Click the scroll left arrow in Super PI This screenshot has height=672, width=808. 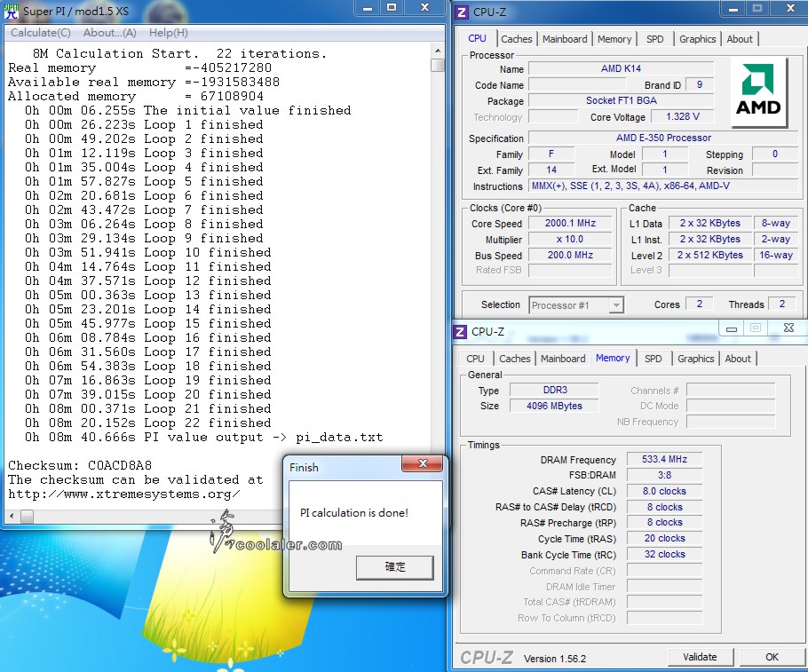point(12,516)
